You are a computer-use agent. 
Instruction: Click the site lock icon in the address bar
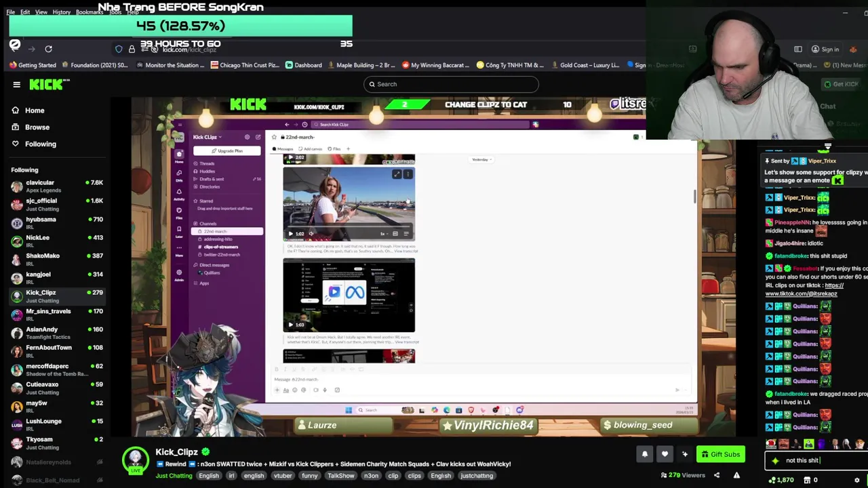click(132, 49)
